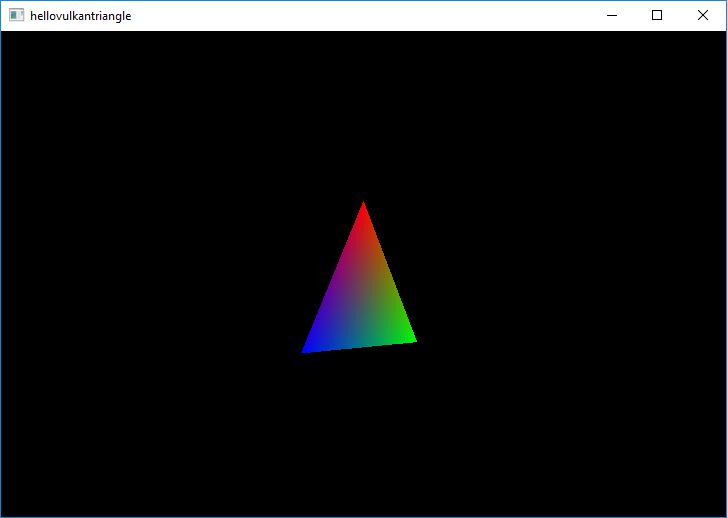Click the bottom-left corner of black canvas
The image size is (727, 518).
pos(5,513)
